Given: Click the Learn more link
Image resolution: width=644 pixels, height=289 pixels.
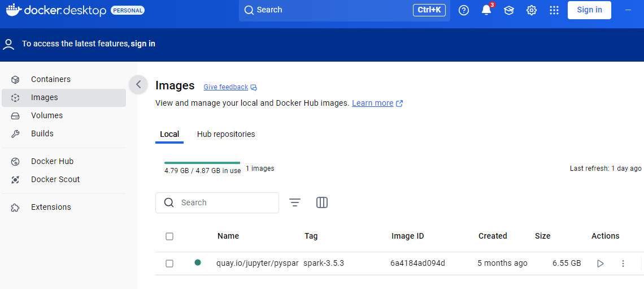Looking at the screenshot, I should (x=372, y=103).
